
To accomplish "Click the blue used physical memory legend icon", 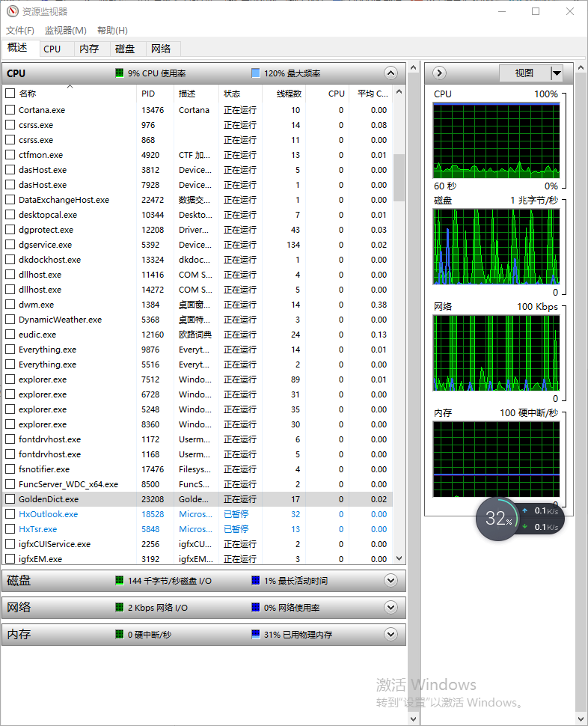I will coord(255,634).
